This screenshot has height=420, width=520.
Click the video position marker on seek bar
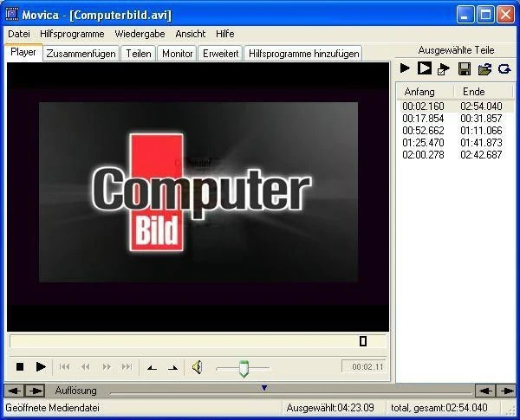(x=363, y=341)
